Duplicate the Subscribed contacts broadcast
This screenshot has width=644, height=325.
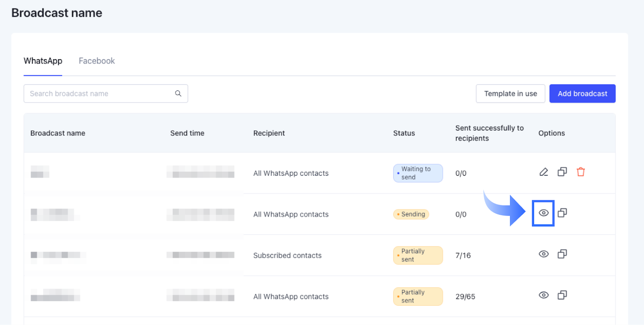tap(562, 254)
